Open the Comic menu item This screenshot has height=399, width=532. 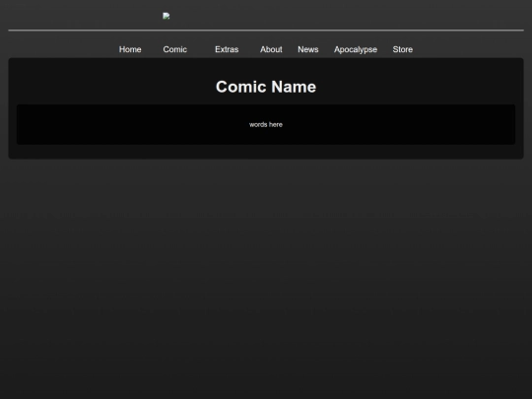pyautogui.click(x=174, y=49)
